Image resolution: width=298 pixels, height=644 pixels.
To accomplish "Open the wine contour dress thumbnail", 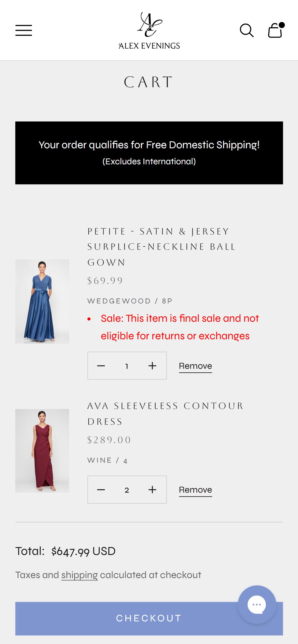I will point(42,451).
